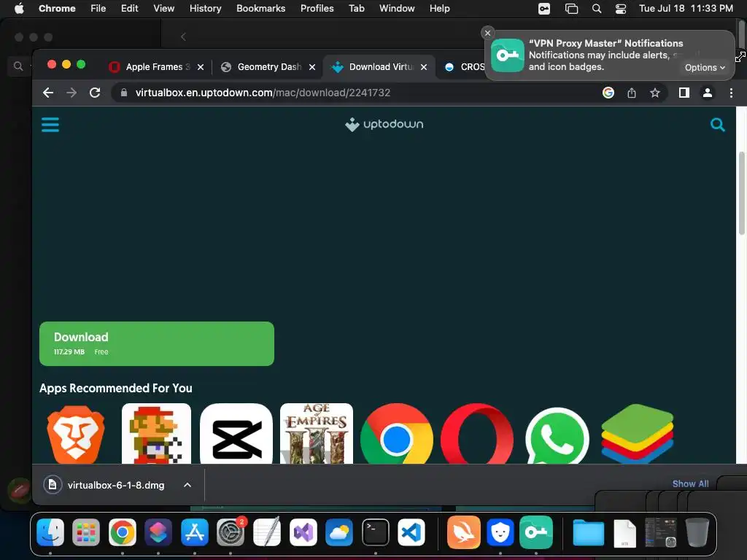Open the Uptodown hamburger menu

[x=50, y=125]
